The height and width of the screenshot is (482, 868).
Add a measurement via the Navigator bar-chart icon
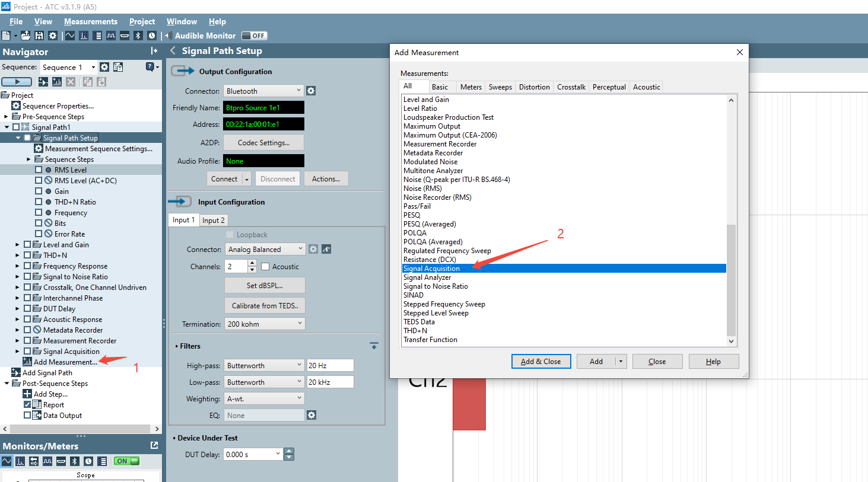[57, 82]
